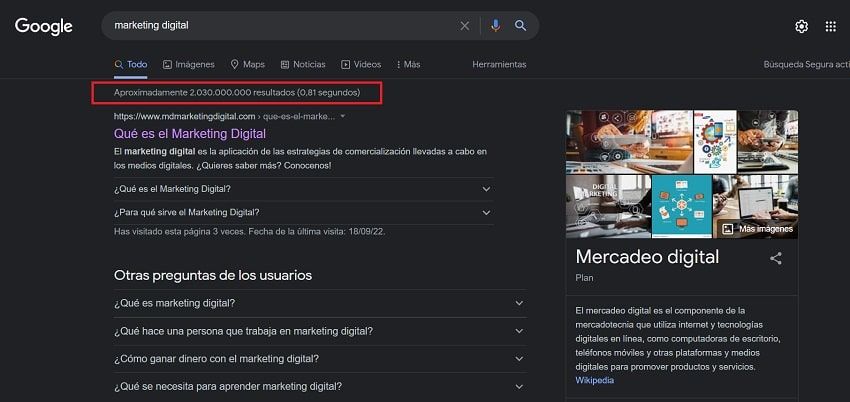Share Mercadeo digital panel via share icon

pos(776,258)
